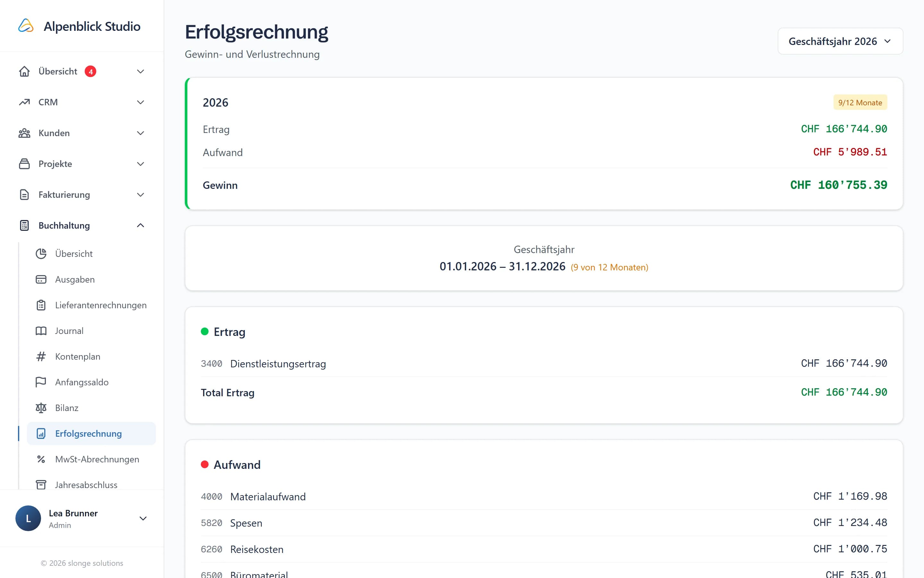Open the Lea Brunner user menu chevron

143,518
